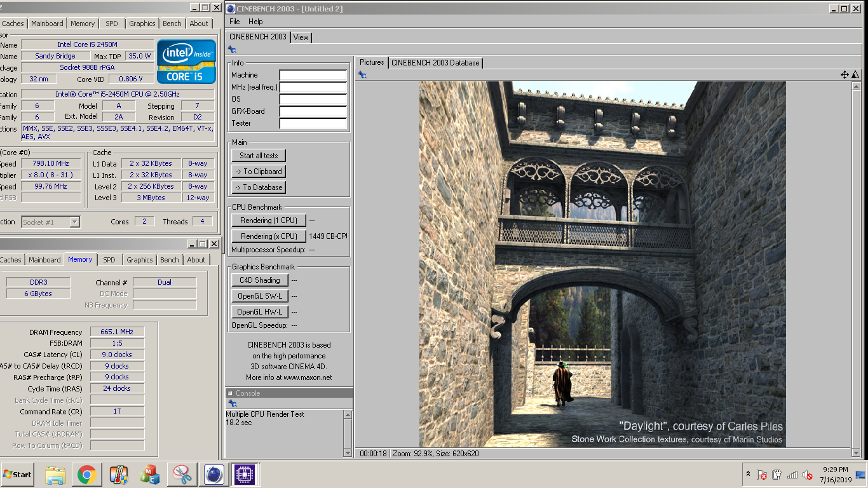Open the Help menu in CINEBENCH

pos(255,22)
